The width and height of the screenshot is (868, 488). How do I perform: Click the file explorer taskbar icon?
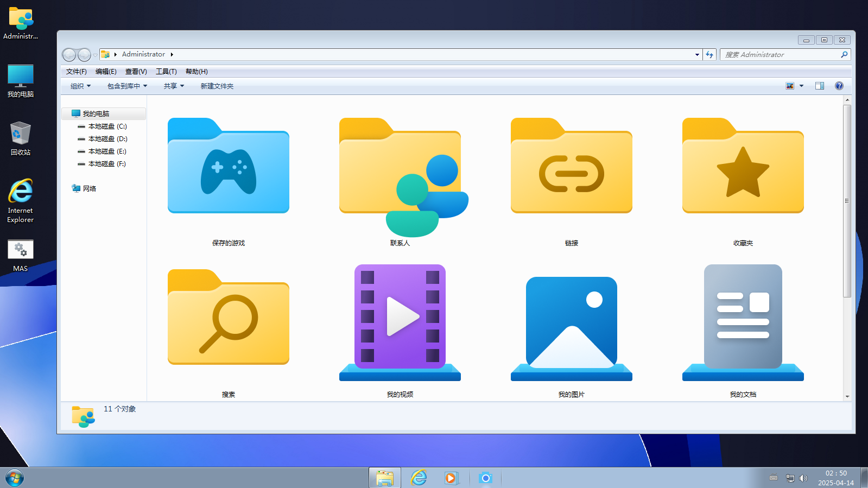tap(385, 478)
